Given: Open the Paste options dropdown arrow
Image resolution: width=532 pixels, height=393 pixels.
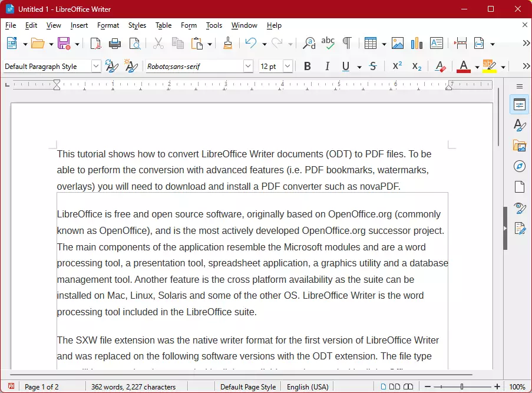Looking at the screenshot, I should [210, 44].
